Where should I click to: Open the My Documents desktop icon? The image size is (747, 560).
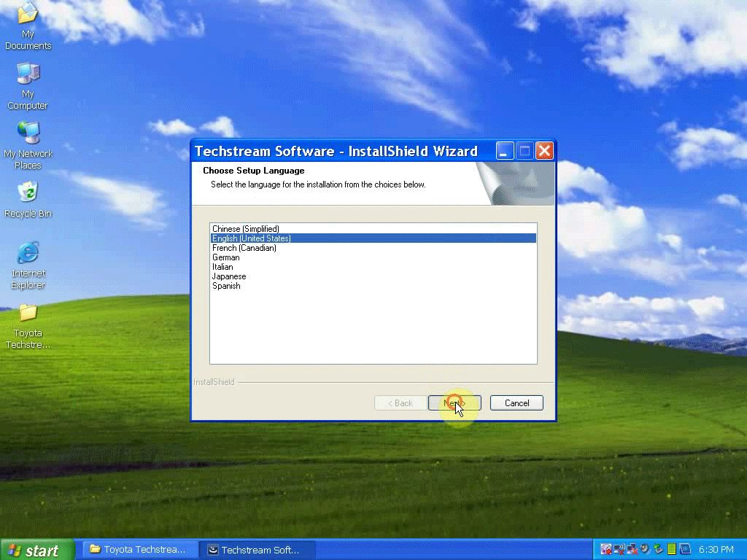(x=28, y=26)
